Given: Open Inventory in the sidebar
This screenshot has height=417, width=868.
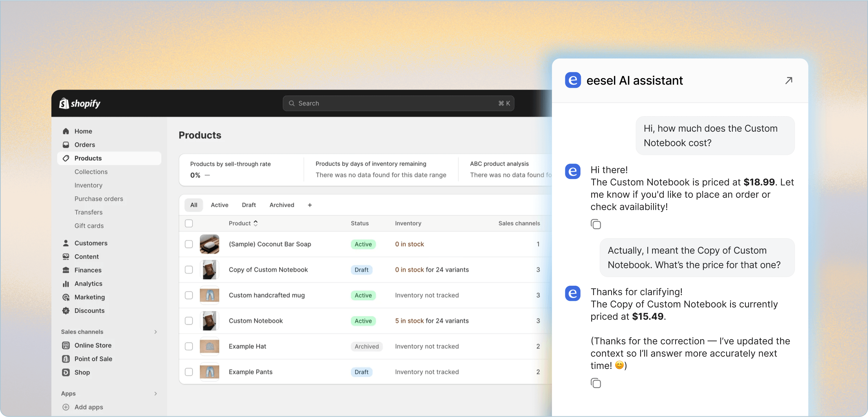Looking at the screenshot, I should coord(89,185).
